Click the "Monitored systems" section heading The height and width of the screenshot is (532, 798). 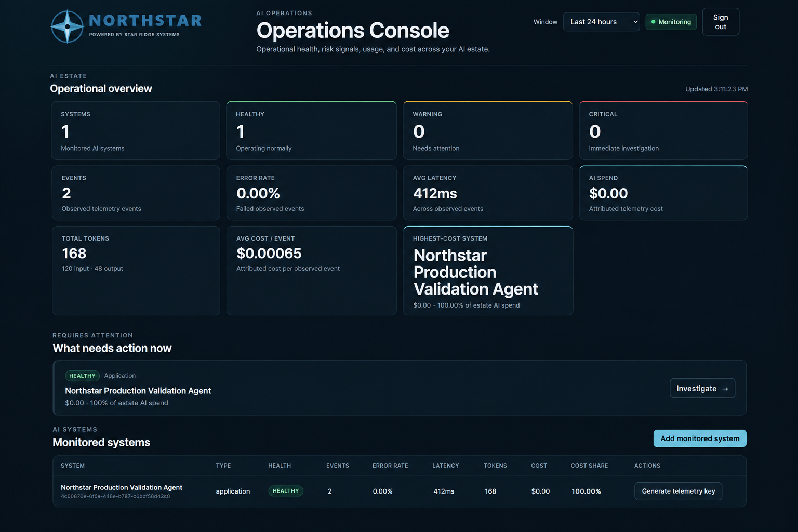[101, 443]
